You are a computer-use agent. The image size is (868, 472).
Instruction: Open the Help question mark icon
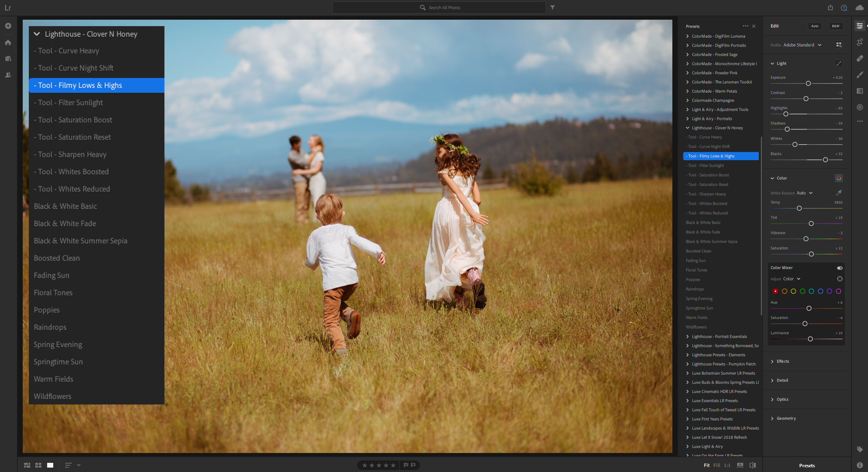844,7
